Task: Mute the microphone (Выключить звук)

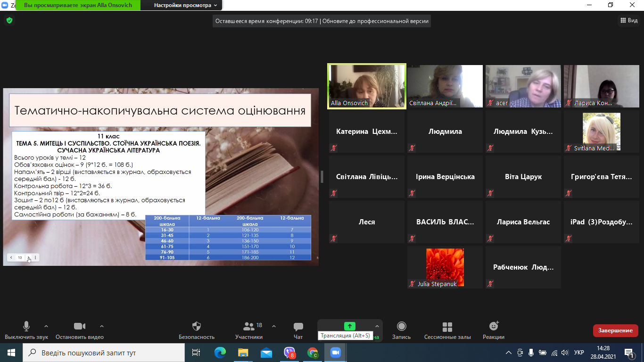Action: click(x=26, y=326)
